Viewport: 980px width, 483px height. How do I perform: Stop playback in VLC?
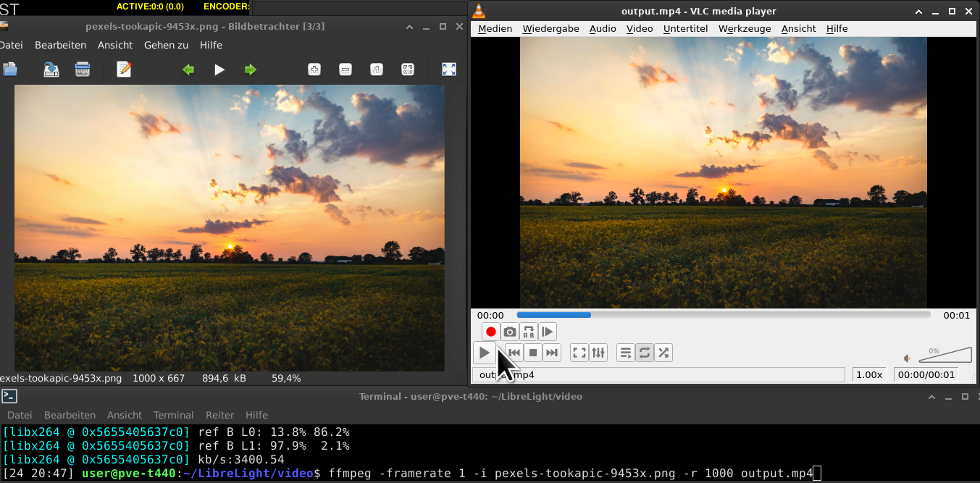click(533, 353)
